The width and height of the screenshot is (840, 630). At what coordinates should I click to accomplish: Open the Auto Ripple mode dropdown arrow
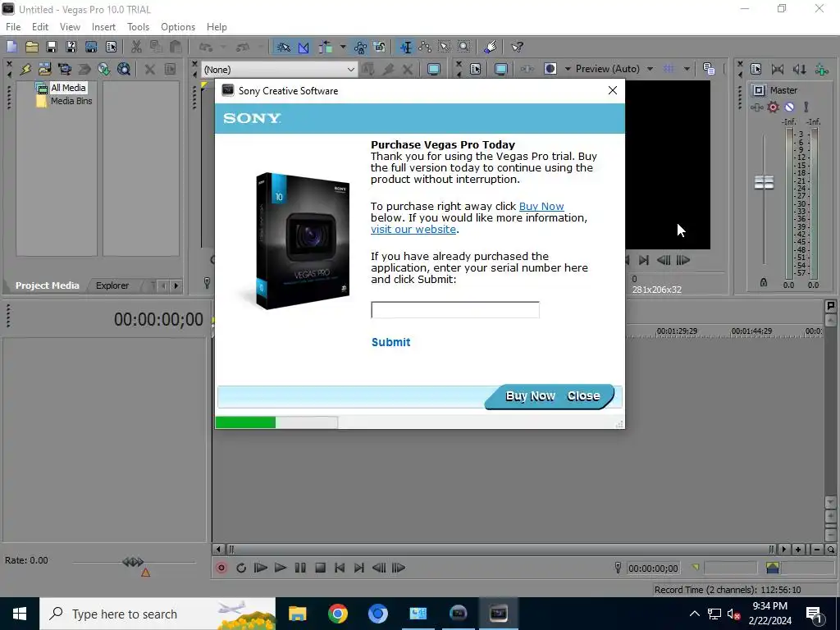(x=342, y=47)
